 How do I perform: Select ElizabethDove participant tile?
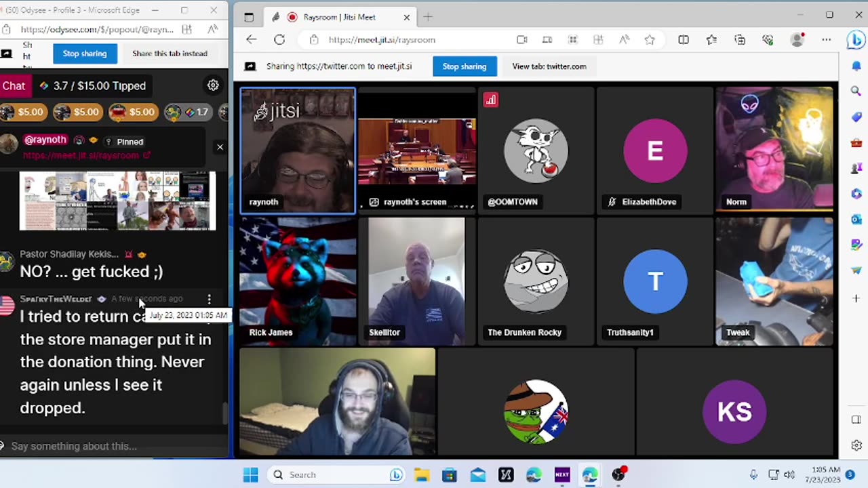pos(655,150)
